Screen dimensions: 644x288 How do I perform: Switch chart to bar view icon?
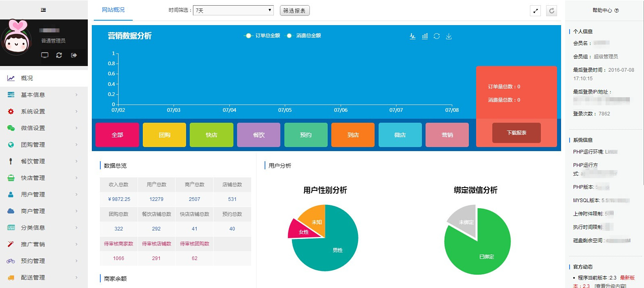pyautogui.click(x=425, y=36)
